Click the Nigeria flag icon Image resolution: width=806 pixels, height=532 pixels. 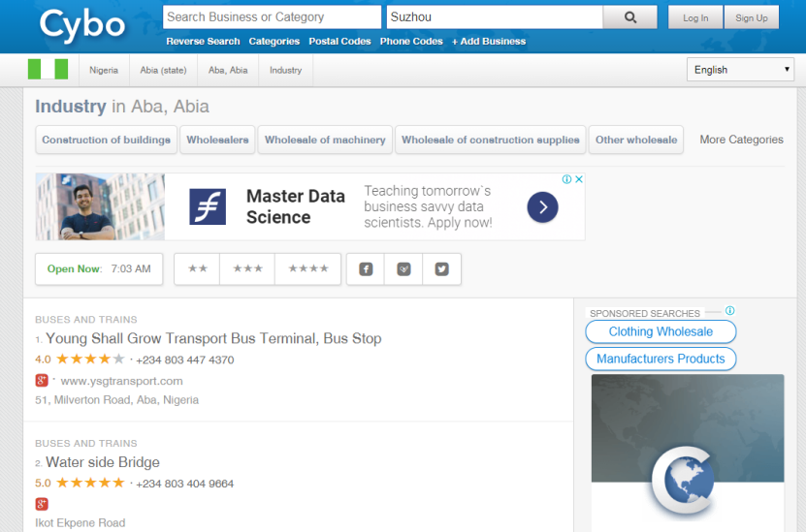(48, 70)
